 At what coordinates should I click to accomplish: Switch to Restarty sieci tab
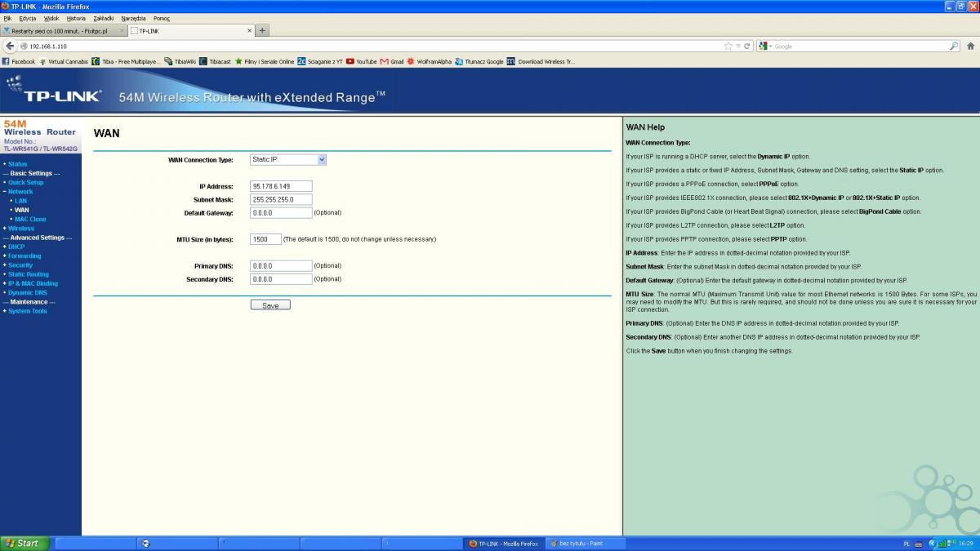pos(65,31)
